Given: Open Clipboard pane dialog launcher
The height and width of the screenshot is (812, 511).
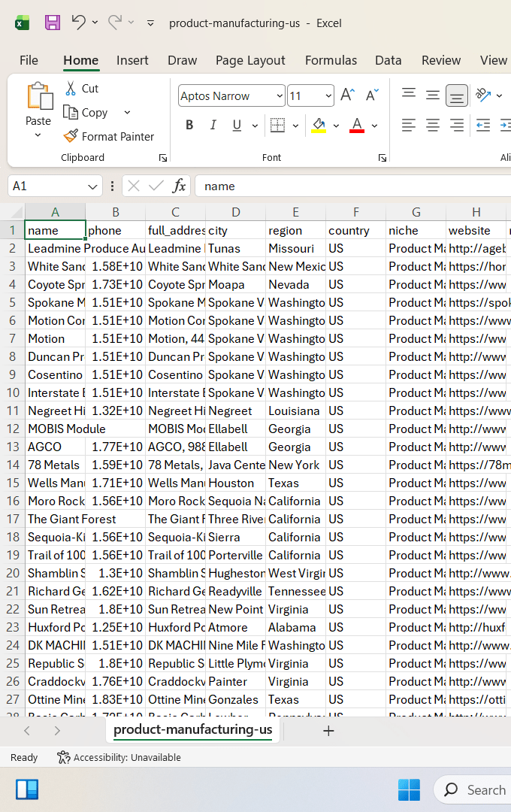Looking at the screenshot, I should coord(163,158).
